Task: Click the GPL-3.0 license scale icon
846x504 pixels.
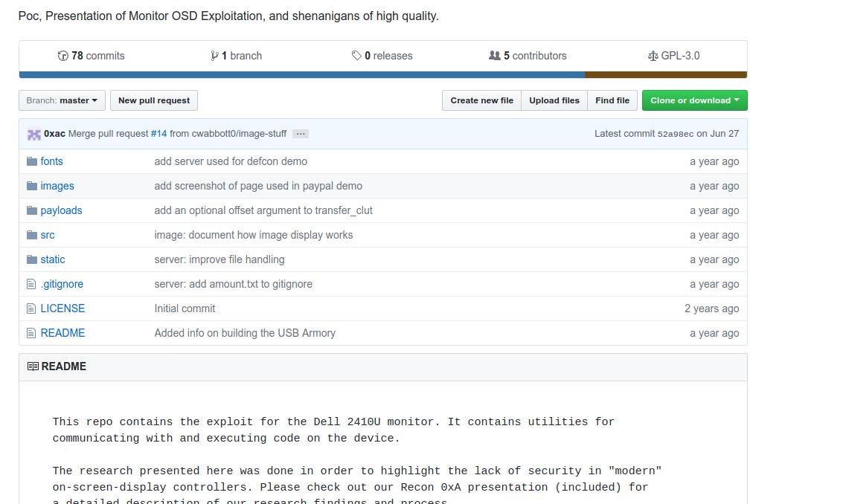Action: [653, 56]
